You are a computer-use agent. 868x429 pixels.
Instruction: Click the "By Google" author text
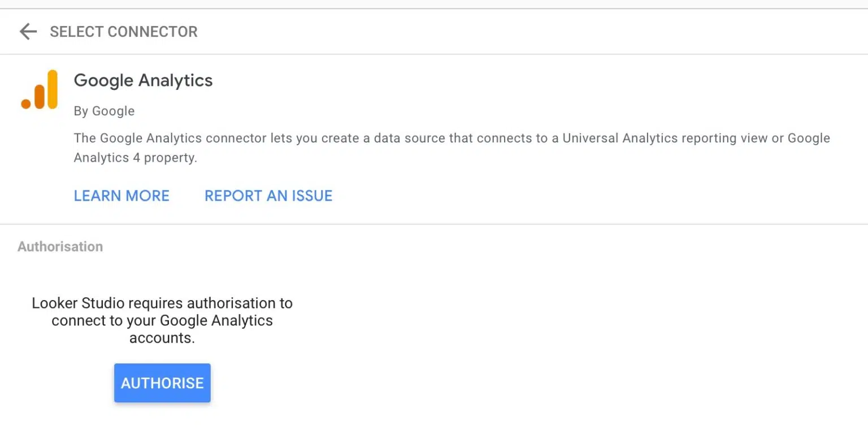click(104, 111)
